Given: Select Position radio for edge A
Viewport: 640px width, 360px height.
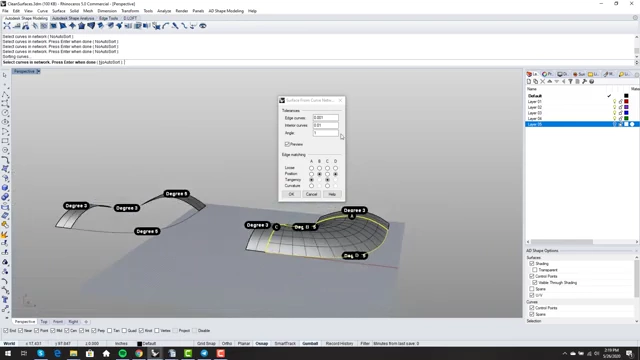Looking at the screenshot, I should pos(311,174).
